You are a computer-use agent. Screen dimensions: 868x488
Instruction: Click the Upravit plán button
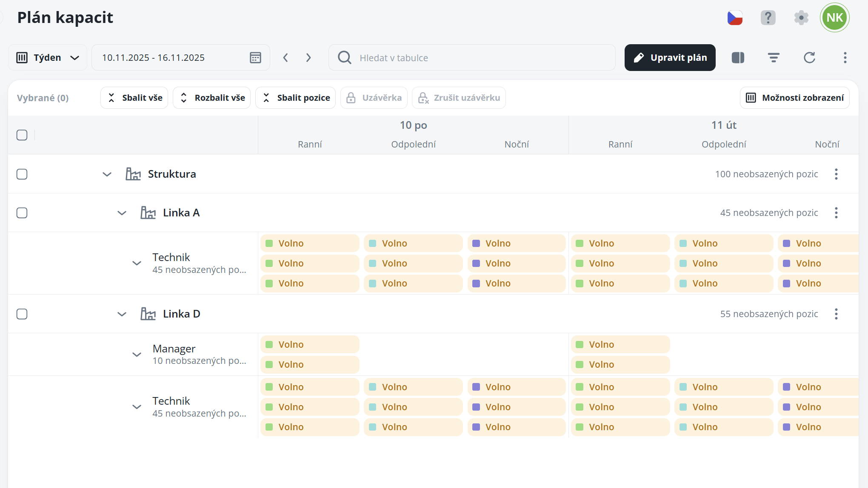pos(670,58)
